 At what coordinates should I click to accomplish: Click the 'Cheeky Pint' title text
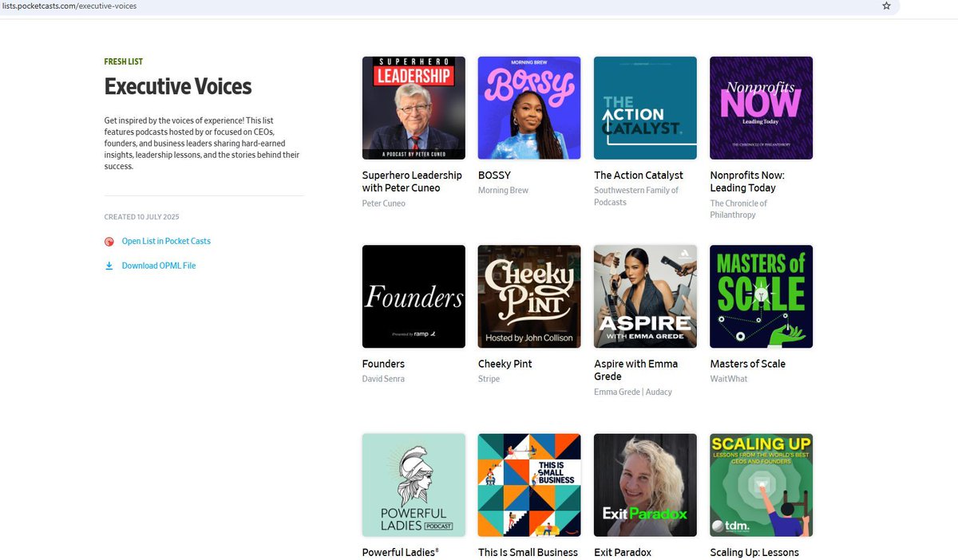(505, 364)
